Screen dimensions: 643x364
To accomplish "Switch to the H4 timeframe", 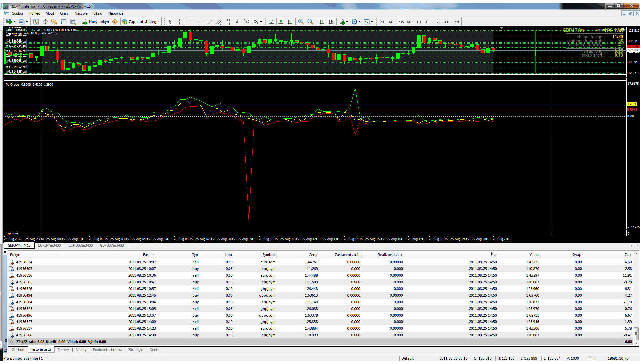I will pyautogui.click(x=428, y=22).
